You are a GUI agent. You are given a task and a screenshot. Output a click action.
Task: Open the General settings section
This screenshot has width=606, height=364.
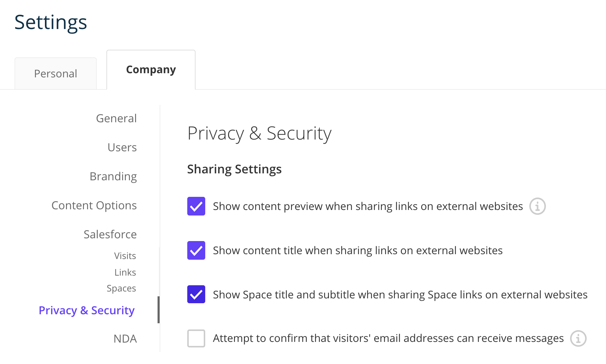116,118
